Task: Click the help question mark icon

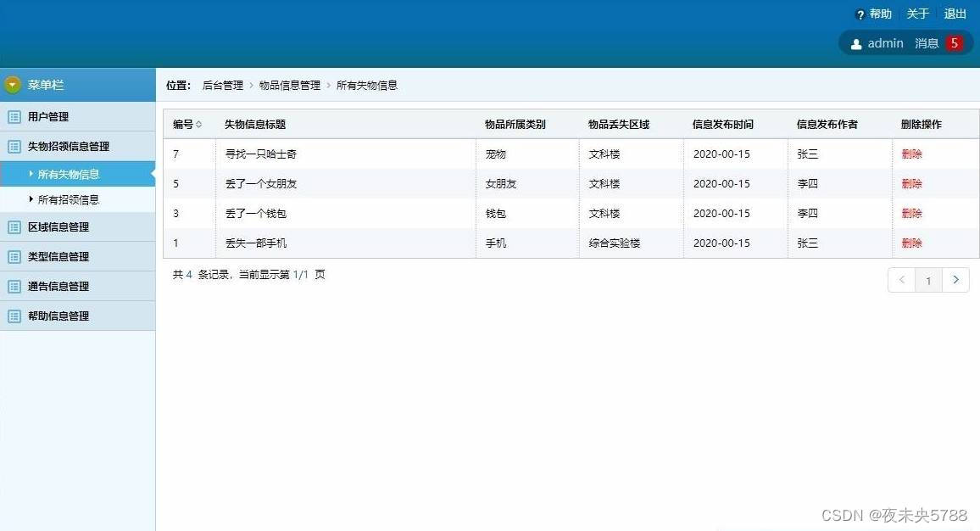Action: point(860,14)
